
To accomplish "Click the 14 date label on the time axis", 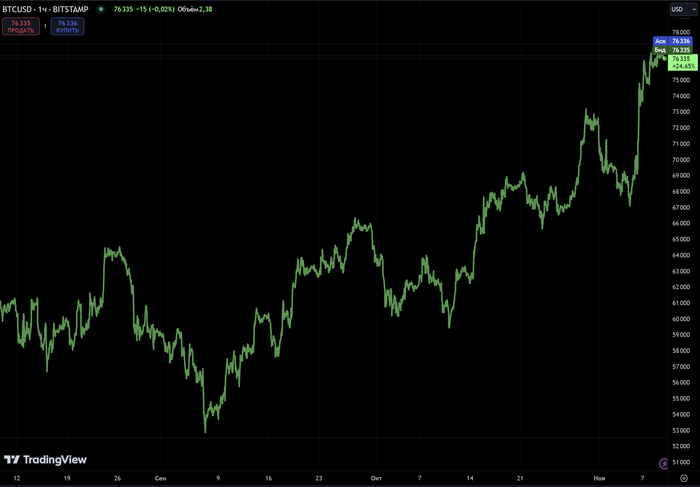I will tap(470, 478).
